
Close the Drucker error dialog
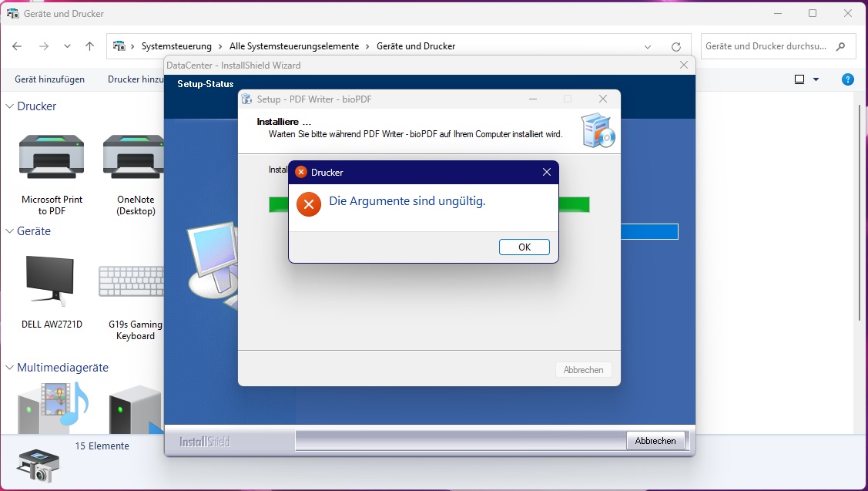pos(546,173)
